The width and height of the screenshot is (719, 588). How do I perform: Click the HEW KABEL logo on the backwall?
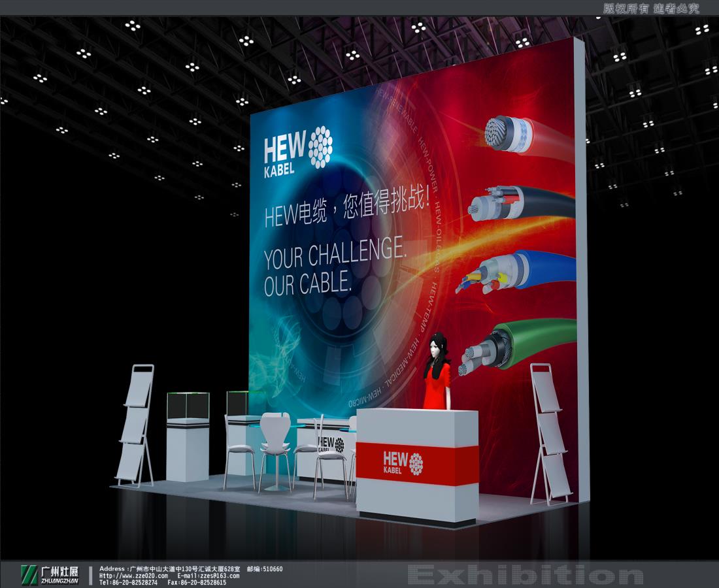[298, 152]
